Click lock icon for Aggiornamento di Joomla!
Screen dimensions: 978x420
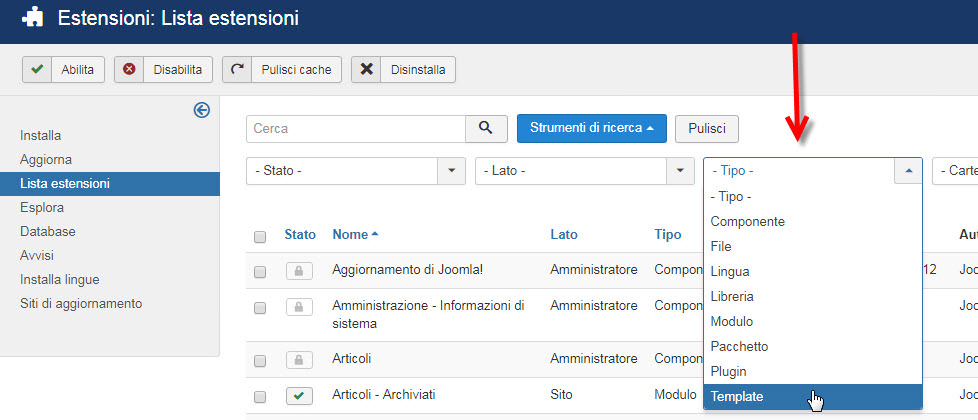299,271
